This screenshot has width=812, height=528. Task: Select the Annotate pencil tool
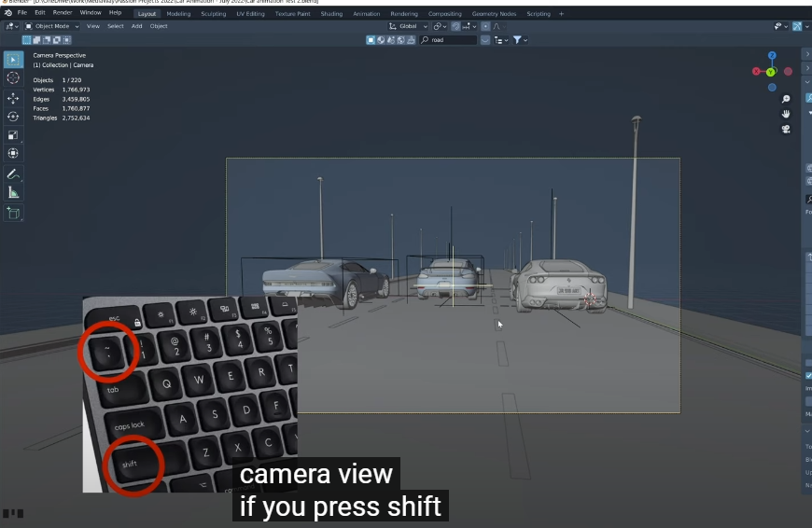13,174
